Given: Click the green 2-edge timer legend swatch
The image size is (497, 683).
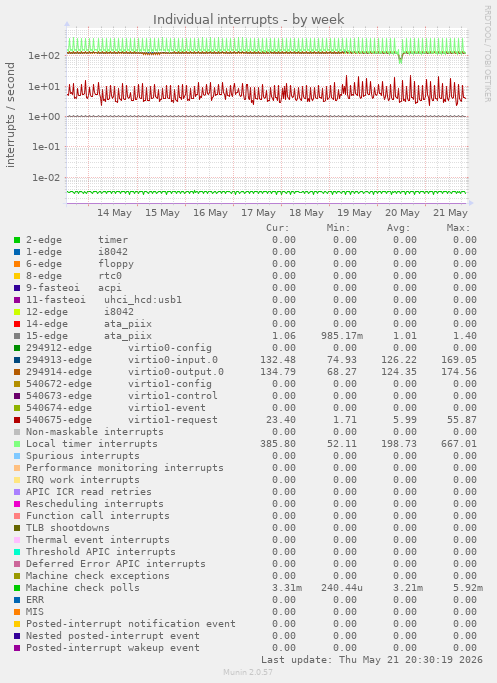Looking at the screenshot, I should 17,240.
